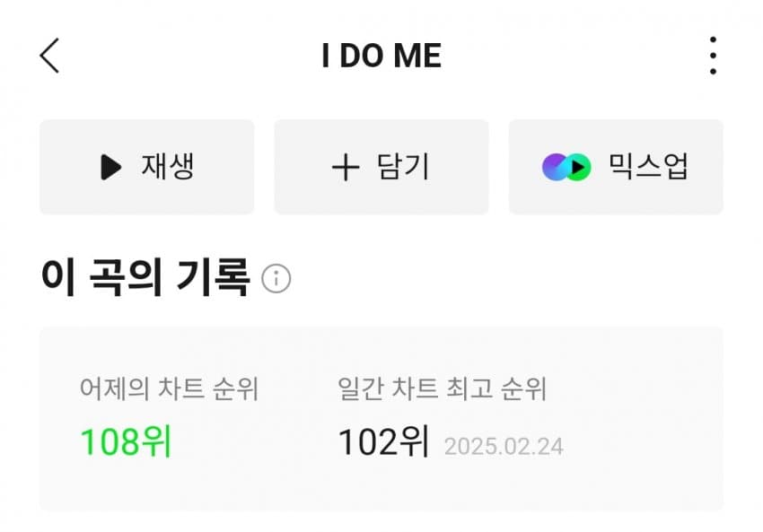Go back using the left arrow
763x532 pixels.
pos(50,56)
